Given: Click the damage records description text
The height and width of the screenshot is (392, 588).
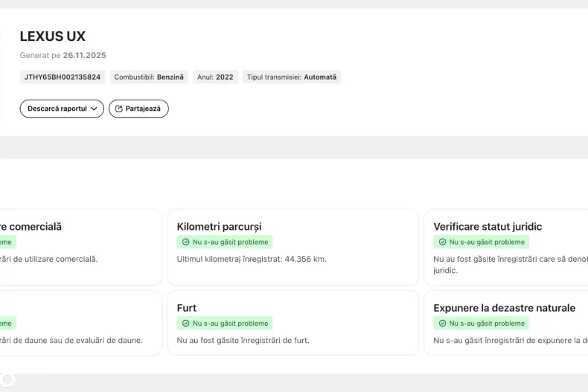Looking at the screenshot, I should [x=71, y=340].
